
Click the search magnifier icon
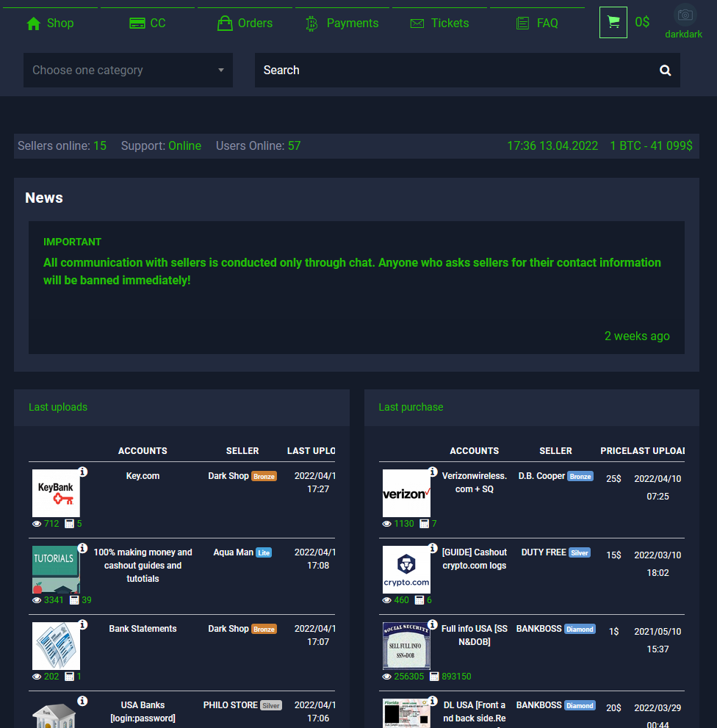tap(665, 71)
